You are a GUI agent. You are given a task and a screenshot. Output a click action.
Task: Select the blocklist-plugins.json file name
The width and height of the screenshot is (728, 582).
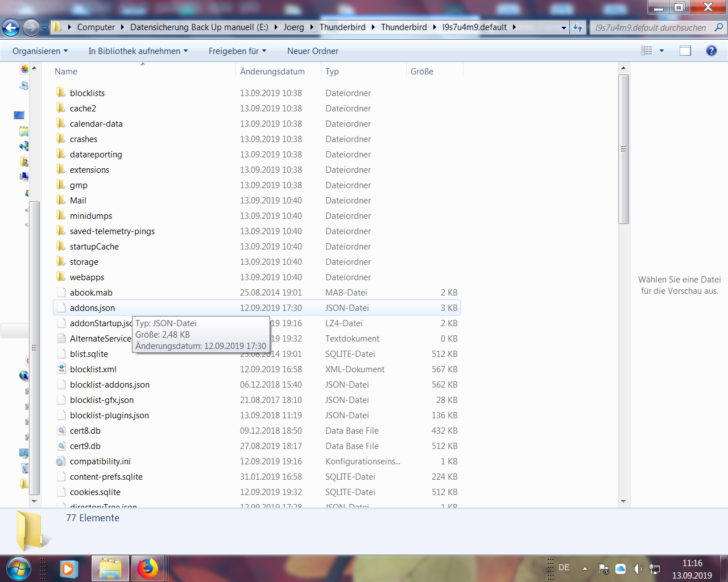point(109,415)
